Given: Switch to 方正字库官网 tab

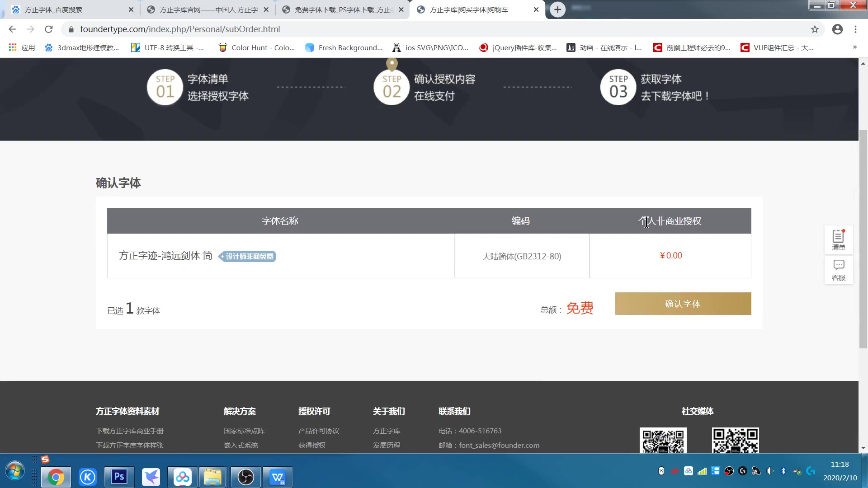Looking at the screenshot, I should click(x=208, y=9).
